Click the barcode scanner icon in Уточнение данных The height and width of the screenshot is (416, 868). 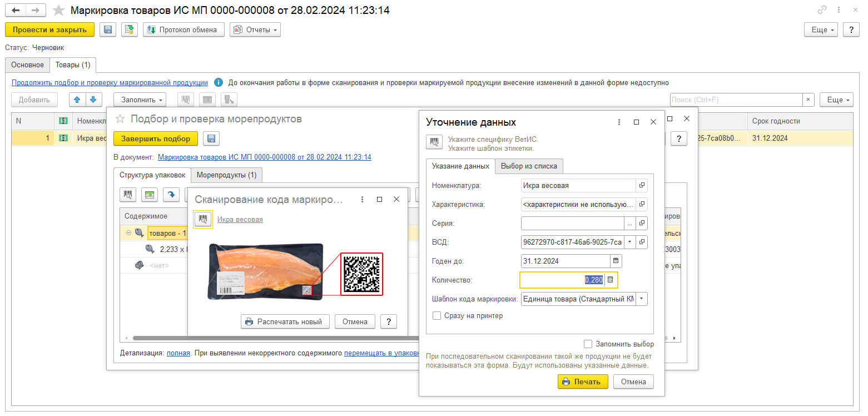coord(434,142)
